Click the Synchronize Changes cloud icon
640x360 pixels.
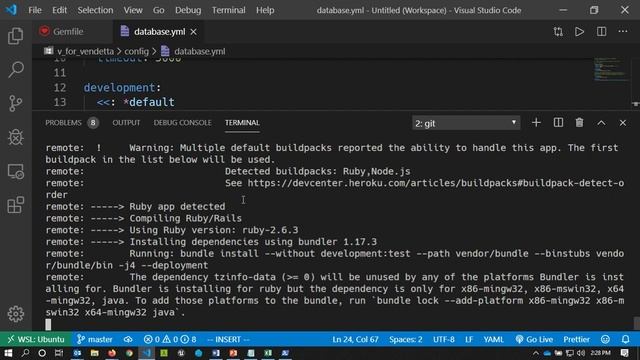click(128, 339)
